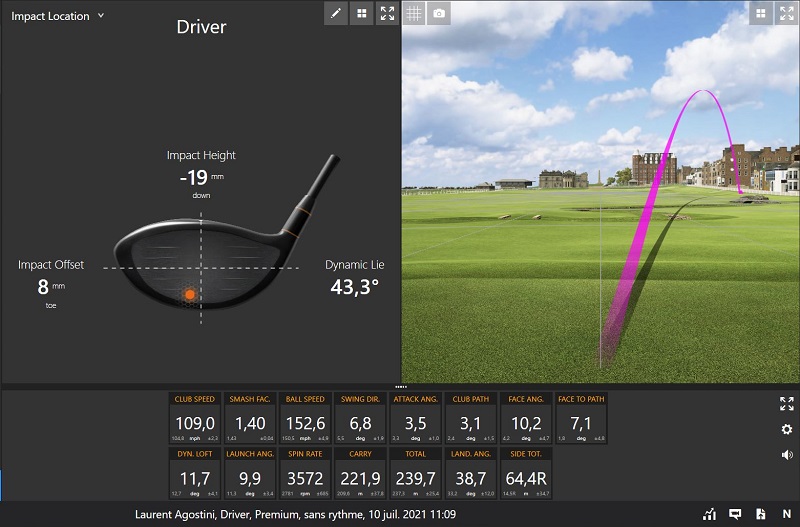
Task: Click the Laurent Agostini session info text
Action: point(295,514)
